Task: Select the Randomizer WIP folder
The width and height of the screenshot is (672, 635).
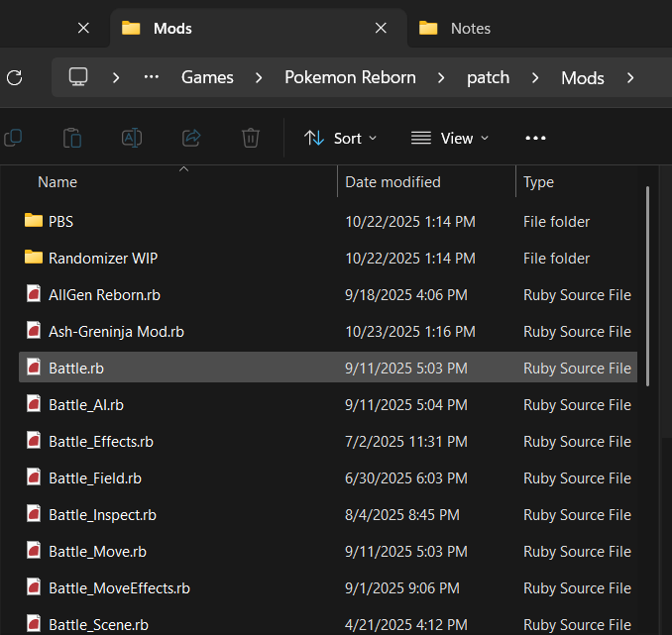Action: pyautogui.click(x=102, y=259)
